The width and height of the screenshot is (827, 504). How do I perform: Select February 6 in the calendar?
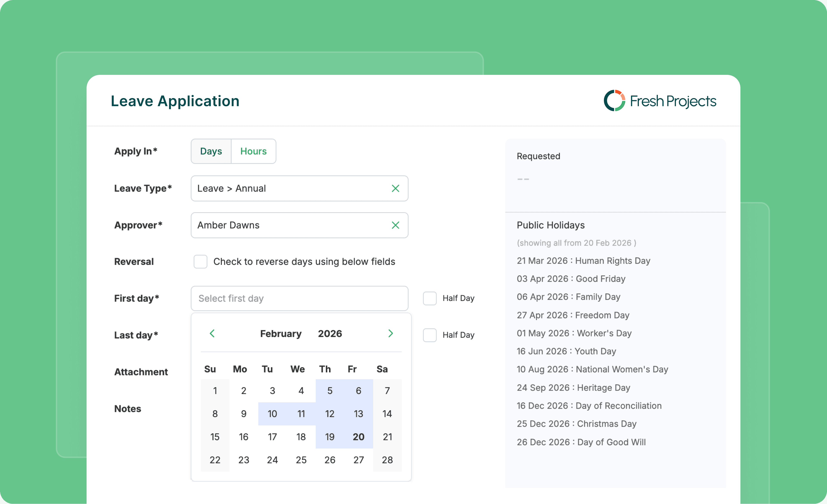(x=358, y=390)
